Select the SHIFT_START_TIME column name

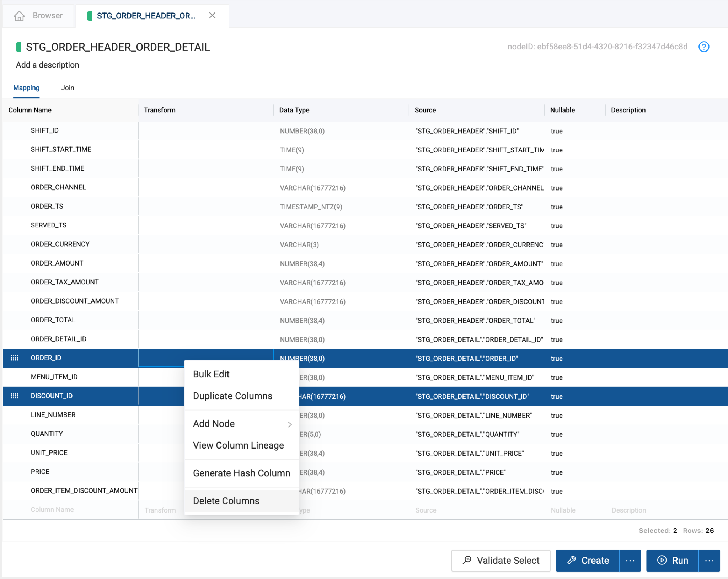(x=61, y=149)
